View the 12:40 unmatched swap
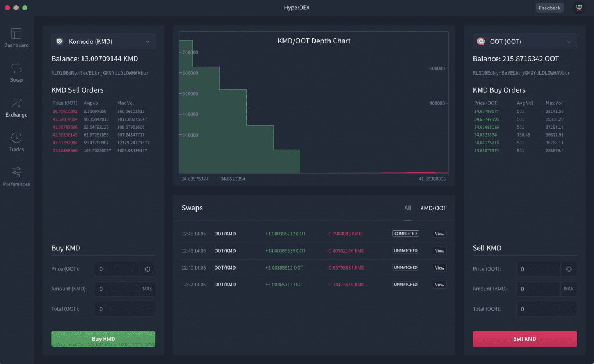 pyautogui.click(x=440, y=268)
